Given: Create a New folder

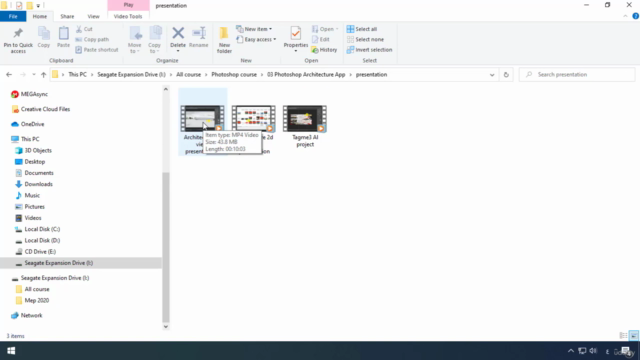Looking at the screenshot, I should coord(224,40).
